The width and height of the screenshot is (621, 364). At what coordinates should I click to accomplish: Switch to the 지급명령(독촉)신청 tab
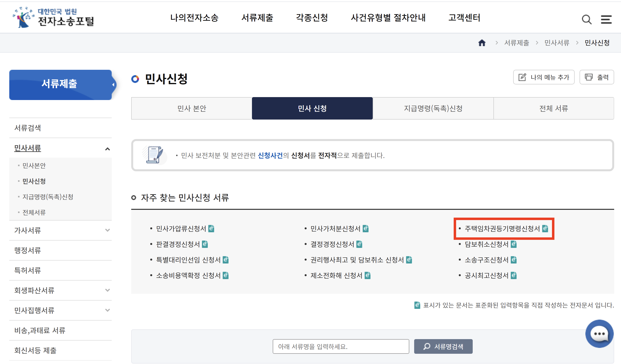point(433,108)
